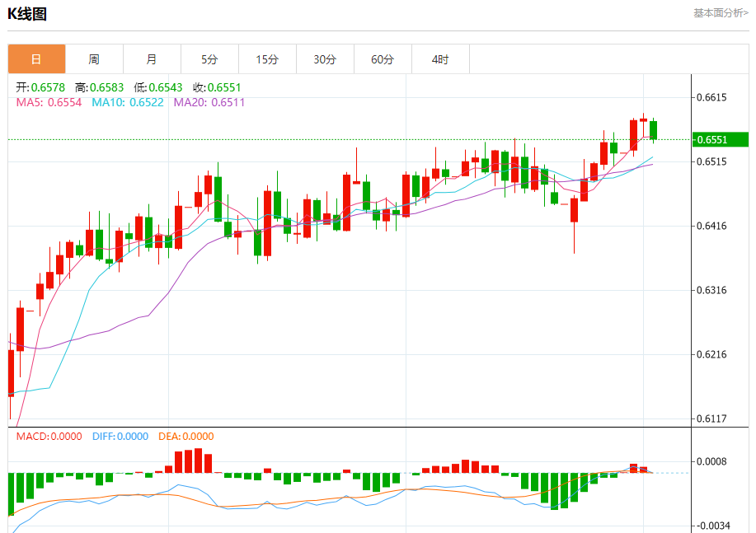
Task: Click the MA10: 0.6522 indicator label
Action: click(x=128, y=102)
